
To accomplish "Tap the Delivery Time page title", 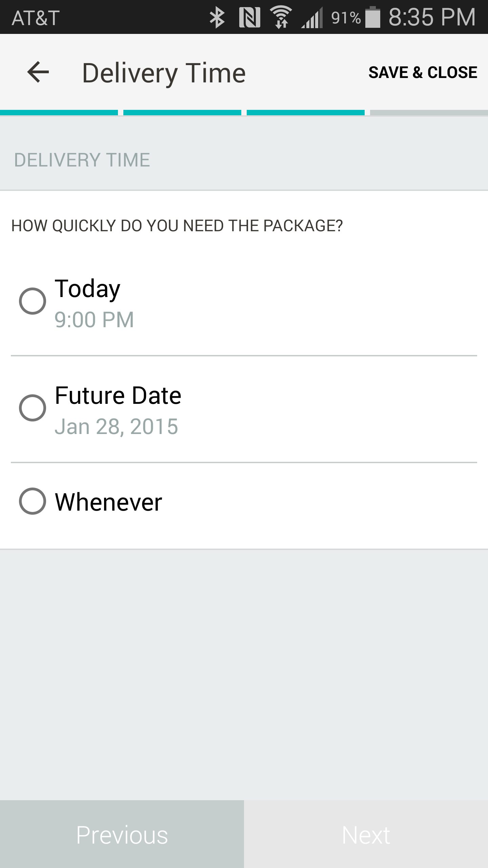I will (x=164, y=73).
